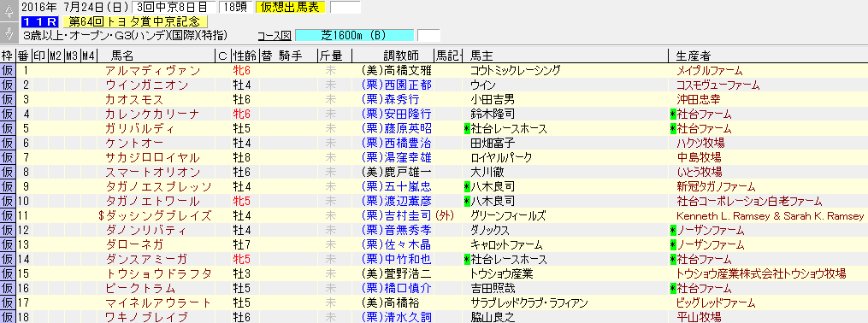Open trainer (栗)藤原英昭
Viewport: 868px width, 323px height.
point(396,129)
